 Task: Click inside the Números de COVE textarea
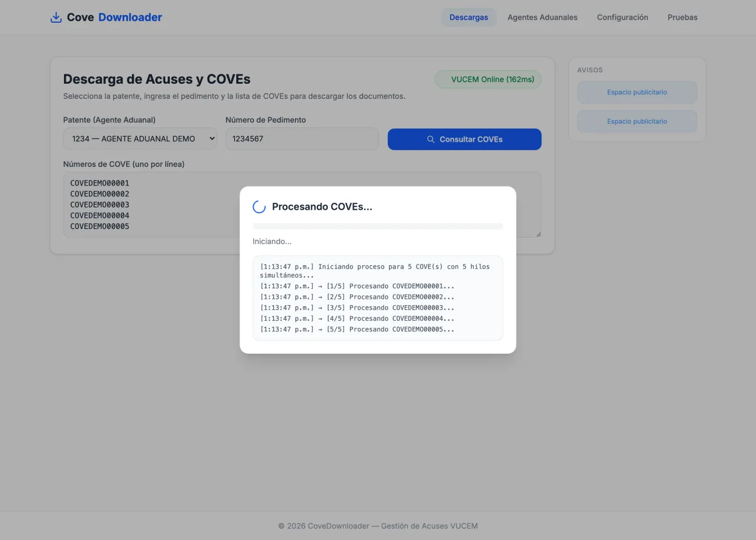pyautogui.click(x=302, y=205)
